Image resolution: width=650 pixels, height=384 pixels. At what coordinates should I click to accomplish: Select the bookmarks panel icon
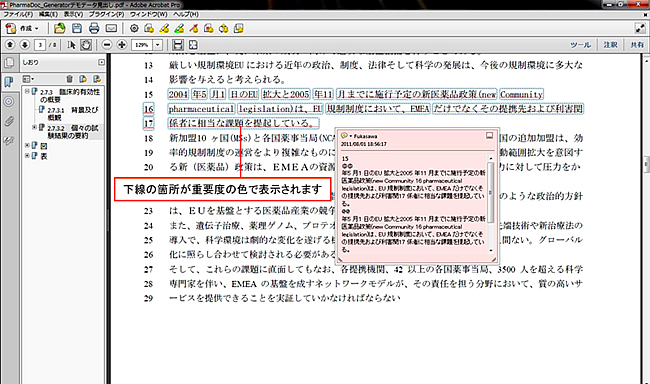pyautogui.click(x=9, y=82)
